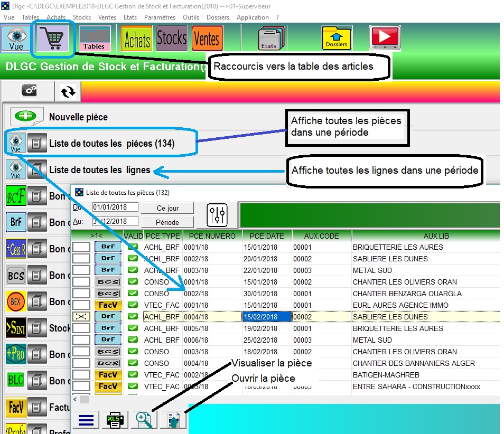Click the Achats toolbar icon
The width and height of the screenshot is (504, 434).
[137, 39]
